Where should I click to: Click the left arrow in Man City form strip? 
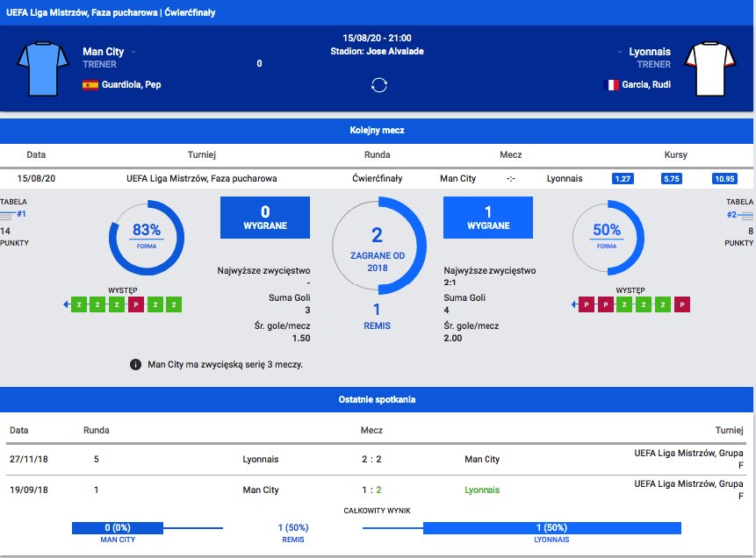point(67,304)
